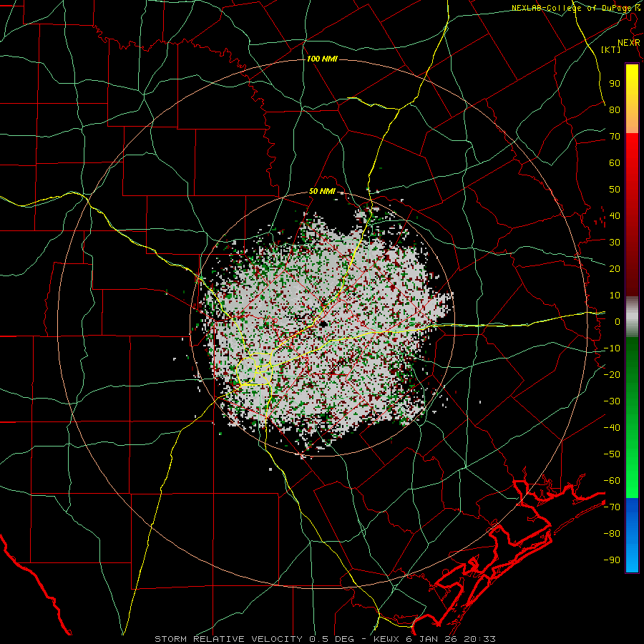Click the -90 value on the velocity scale
This screenshot has width=644, height=644.
tap(612, 560)
